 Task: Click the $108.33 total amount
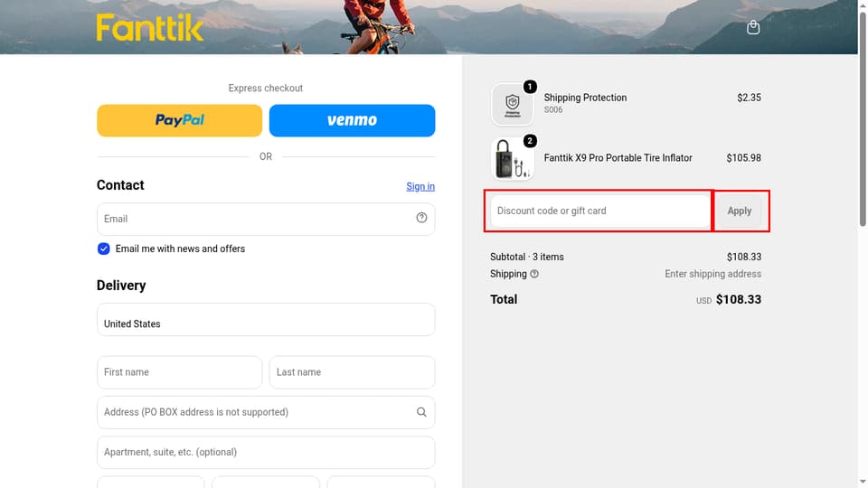click(739, 299)
